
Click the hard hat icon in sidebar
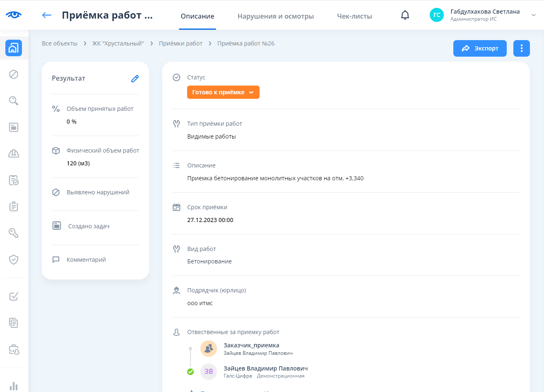14,154
